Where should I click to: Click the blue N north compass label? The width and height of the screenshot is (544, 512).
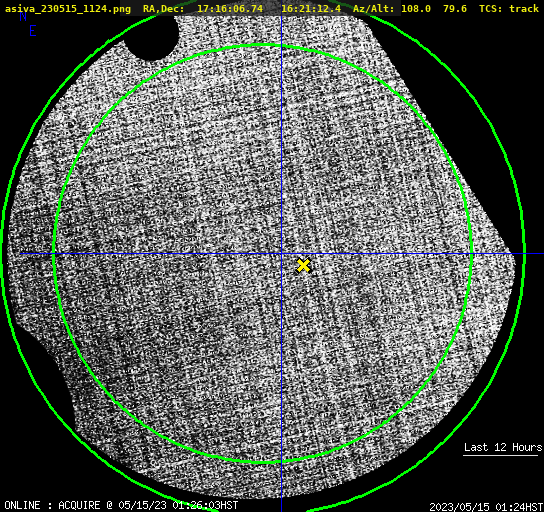click(23, 16)
